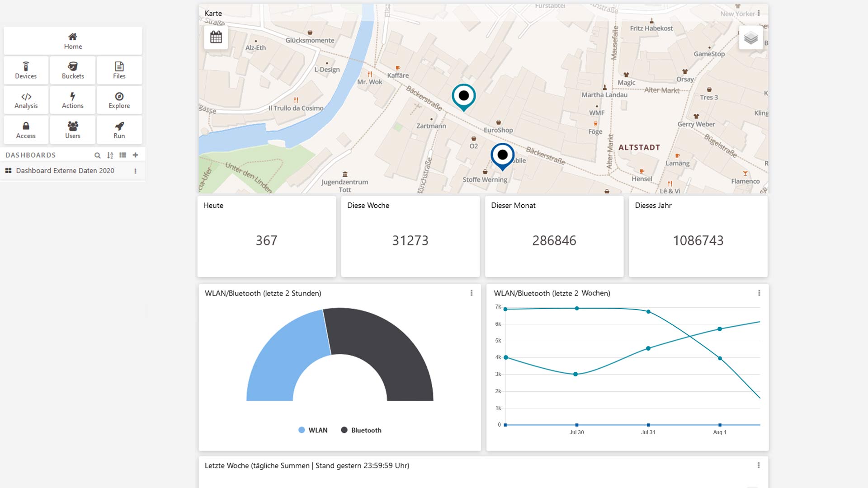Open the Actions section
868x488 pixels.
pyautogui.click(x=73, y=100)
